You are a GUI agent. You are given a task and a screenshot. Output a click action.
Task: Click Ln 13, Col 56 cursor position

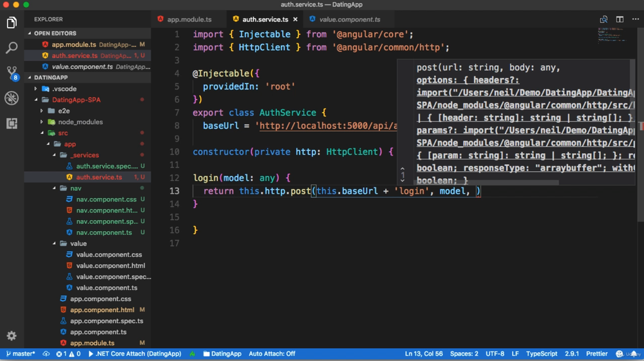[424, 354]
